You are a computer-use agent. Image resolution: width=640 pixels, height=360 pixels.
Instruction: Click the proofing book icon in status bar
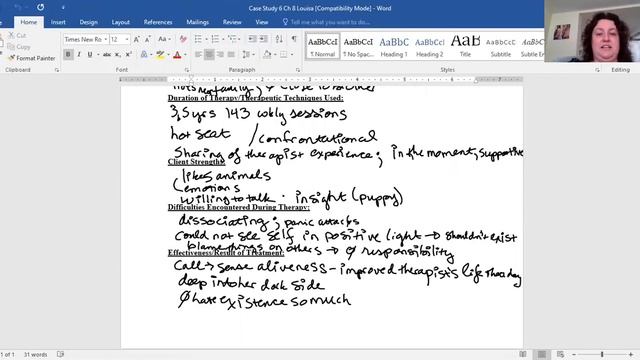[60, 354]
